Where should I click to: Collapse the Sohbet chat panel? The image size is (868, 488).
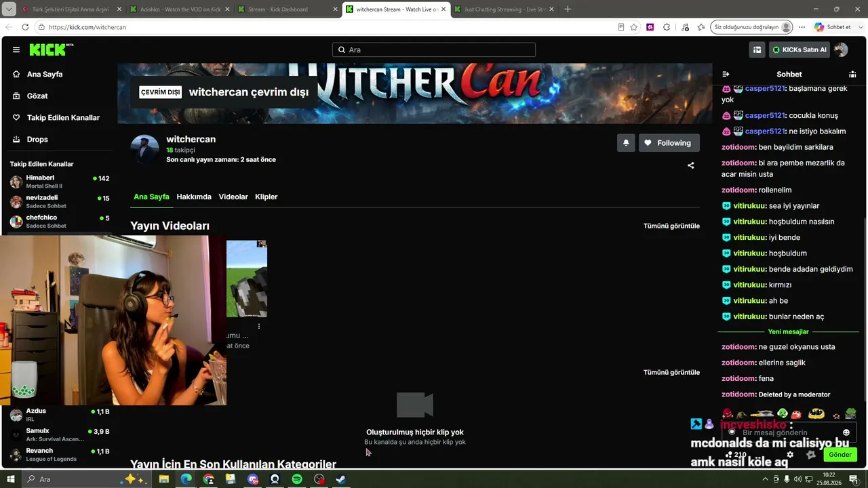tap(726, 74)
